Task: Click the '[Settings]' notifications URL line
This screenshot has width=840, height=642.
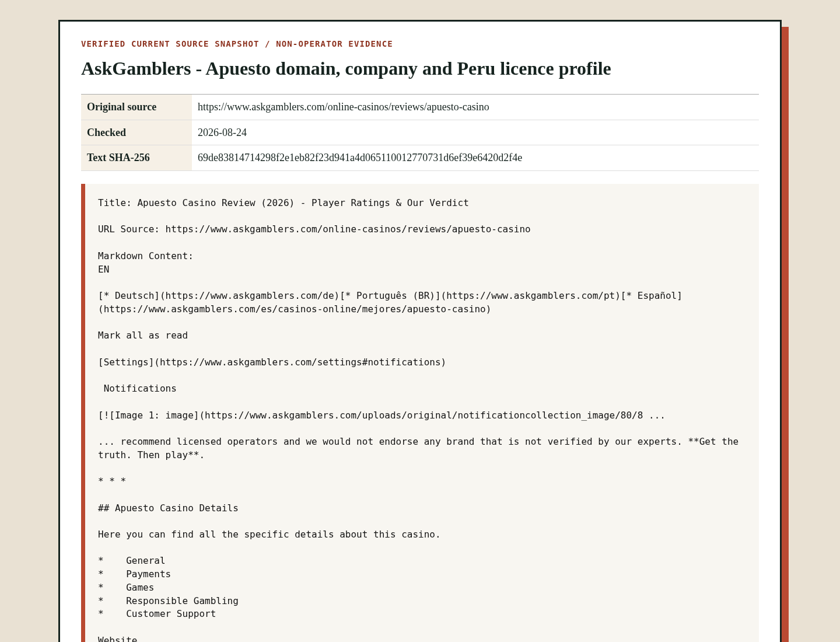Action: pyautogui.click(x=272, y=362)
